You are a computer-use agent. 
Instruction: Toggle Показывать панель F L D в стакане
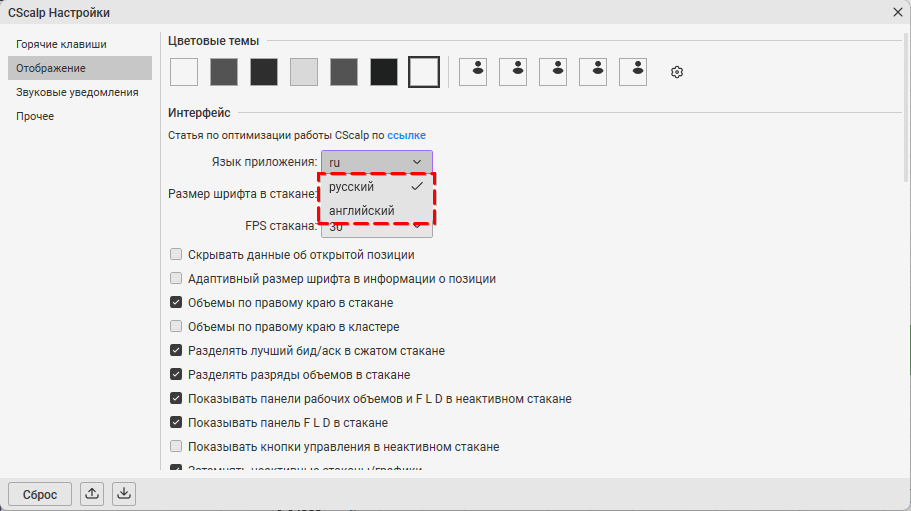[177, 423]
